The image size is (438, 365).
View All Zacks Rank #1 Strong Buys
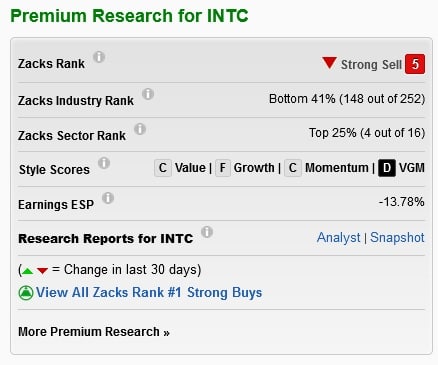[149, 293]
